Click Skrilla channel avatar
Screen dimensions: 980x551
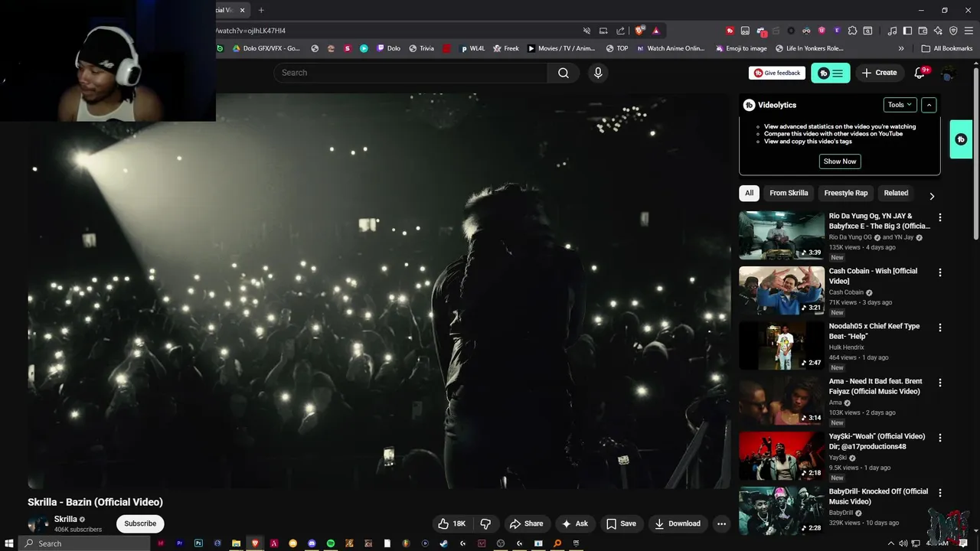(38, 523)
